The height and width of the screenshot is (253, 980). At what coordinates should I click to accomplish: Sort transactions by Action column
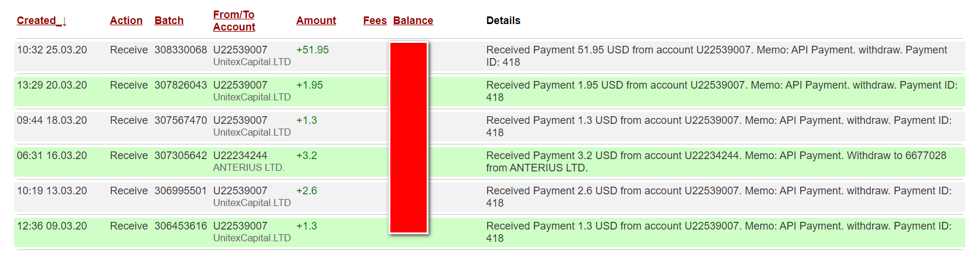(126, 21)
